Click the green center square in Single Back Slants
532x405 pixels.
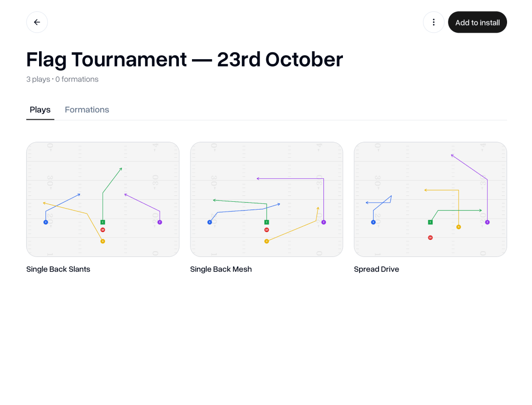(x=103, y=222)
